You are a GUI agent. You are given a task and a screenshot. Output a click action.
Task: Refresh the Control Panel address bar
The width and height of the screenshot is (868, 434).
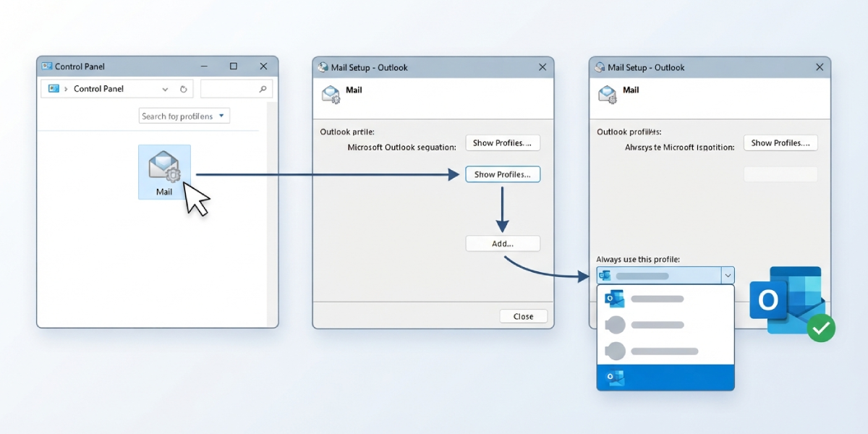coord(183,89)
